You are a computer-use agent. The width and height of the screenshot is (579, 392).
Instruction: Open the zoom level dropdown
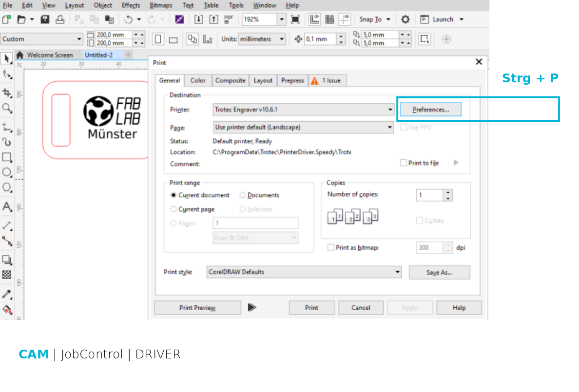tap(281, 19)
